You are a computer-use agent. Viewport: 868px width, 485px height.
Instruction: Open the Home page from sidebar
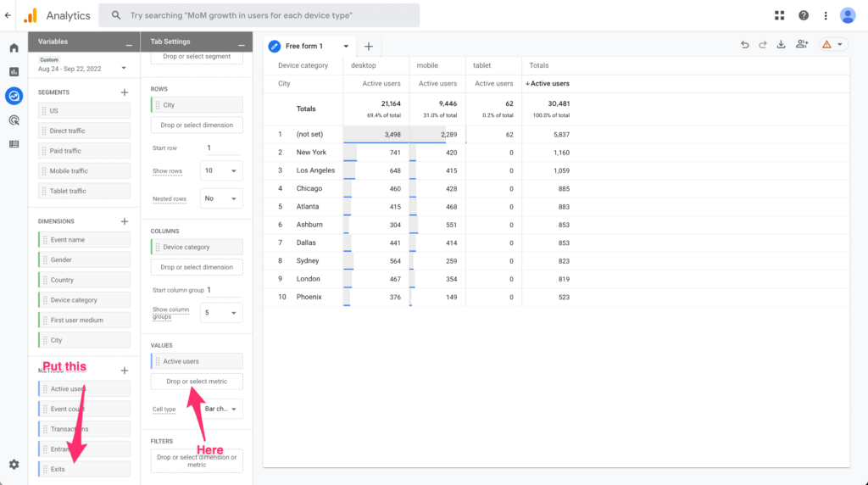(x=14, y=47)
